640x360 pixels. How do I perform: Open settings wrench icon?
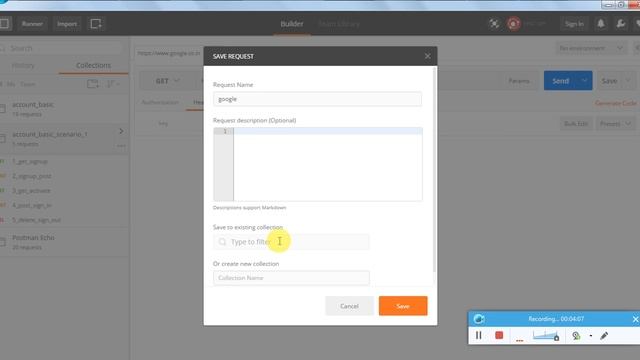pos(621,24)
